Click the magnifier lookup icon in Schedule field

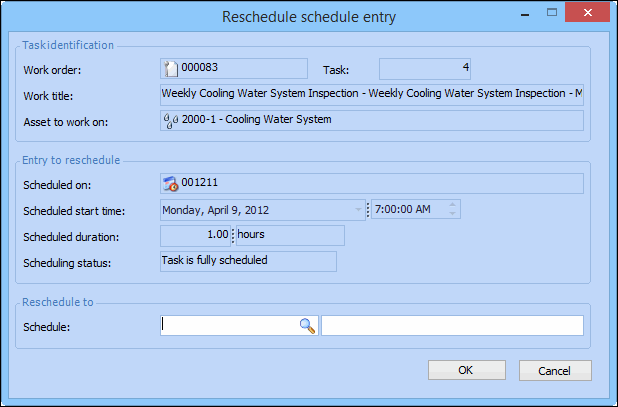[x=307, y=326]
